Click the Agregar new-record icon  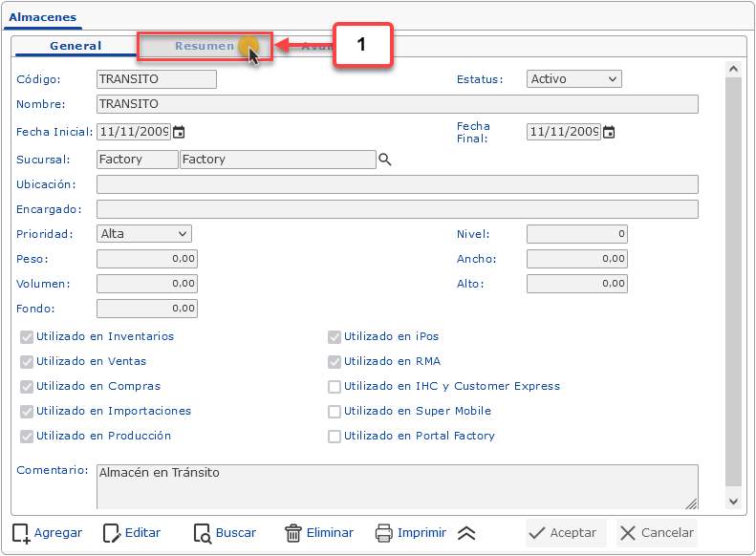(x=21, y=533)
